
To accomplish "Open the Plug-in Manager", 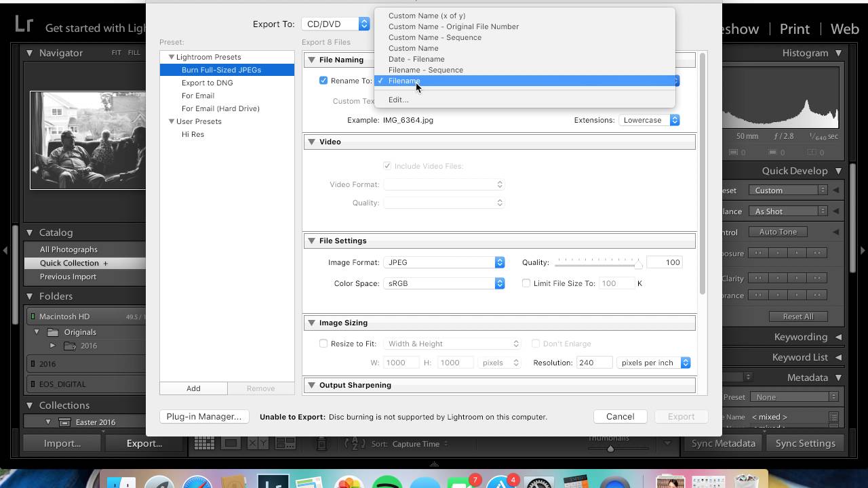I will pyautogui.click(x=204, y=417).
